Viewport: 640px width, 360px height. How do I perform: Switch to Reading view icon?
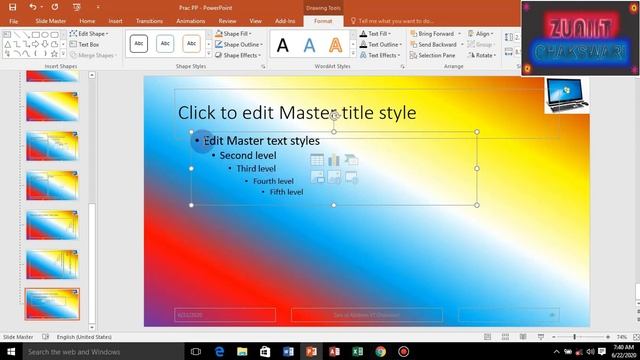coord(523,337)
